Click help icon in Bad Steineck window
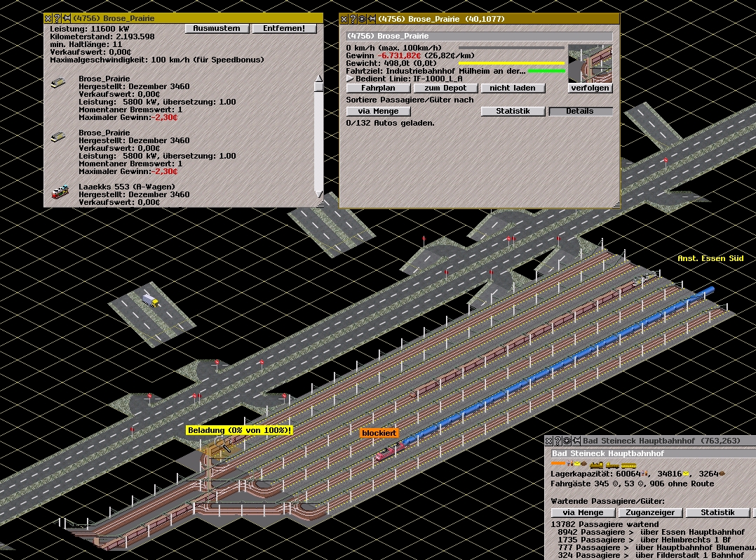 coord(558,441)
